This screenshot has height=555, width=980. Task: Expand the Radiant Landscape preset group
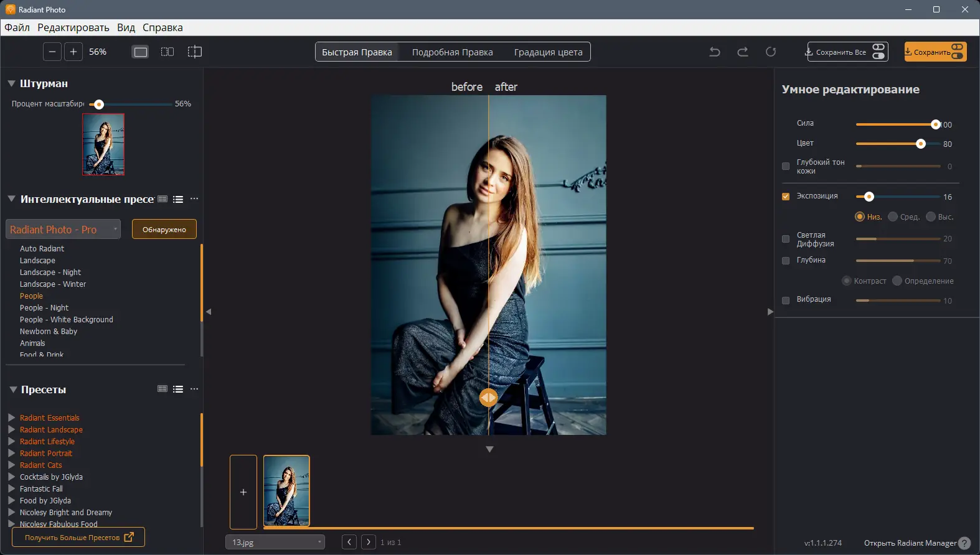11,429
